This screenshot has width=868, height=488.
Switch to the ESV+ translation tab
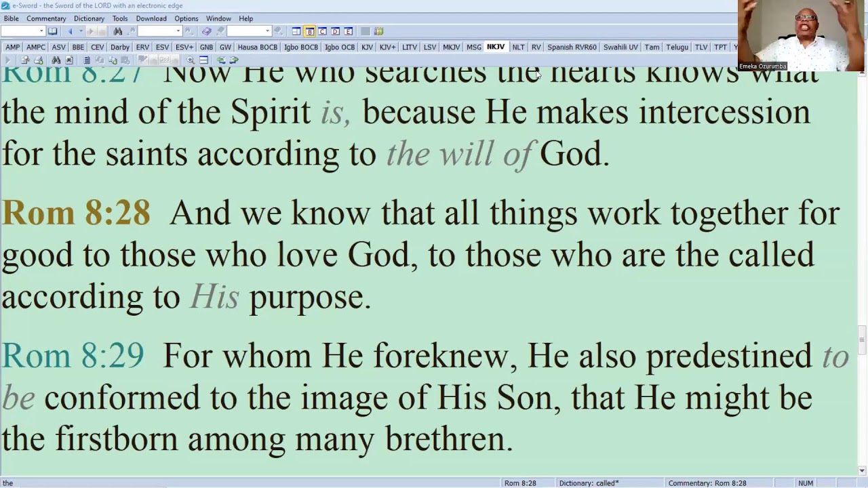pyautogui.click(x=184, y=47)
